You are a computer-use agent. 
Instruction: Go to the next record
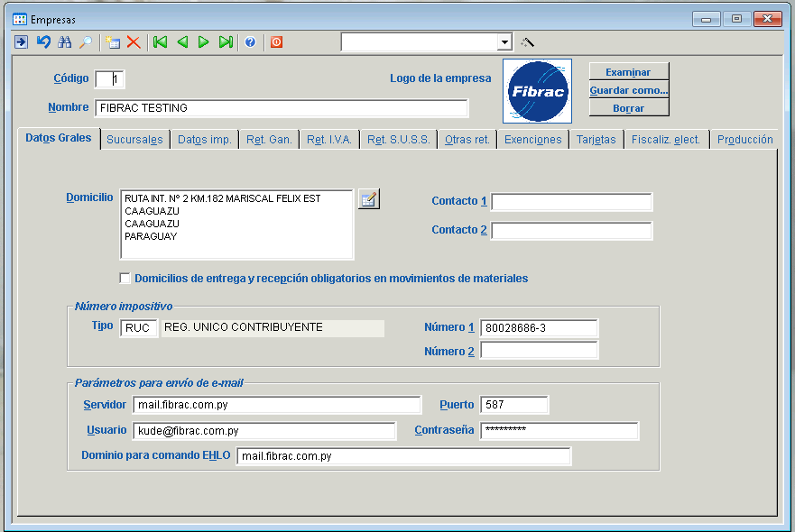(204, 42)
